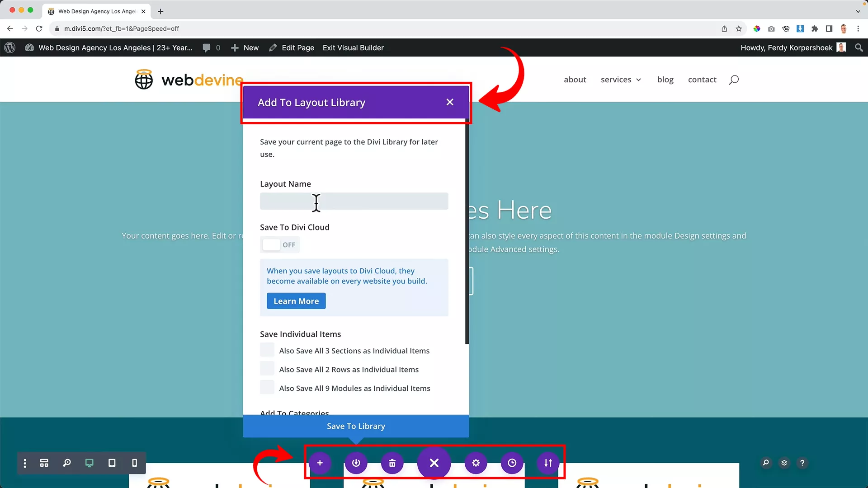Click the Learn More button
This screenshot has height=488, width=868.
(296, 301)
